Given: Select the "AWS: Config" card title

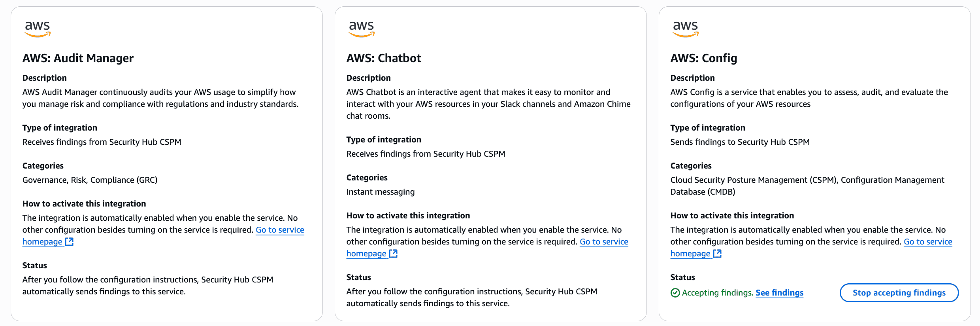Looking at the screenshot, I should pyautogui.click(x=704, y=58).
